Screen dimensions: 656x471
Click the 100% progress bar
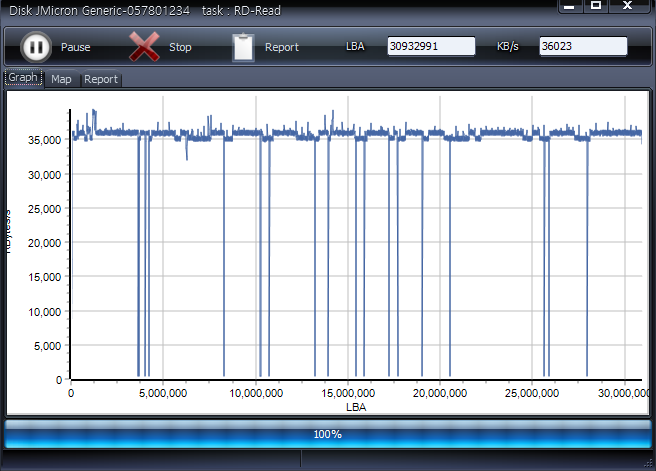coord(328,434)
